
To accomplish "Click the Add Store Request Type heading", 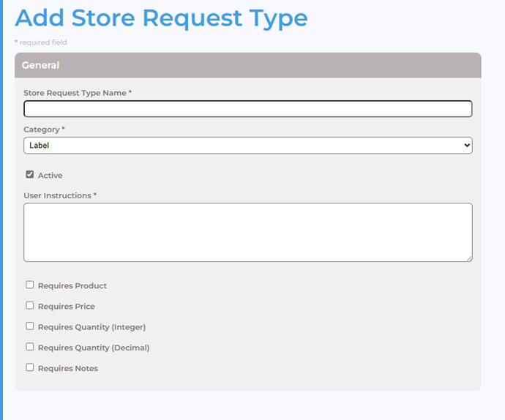I will click(161, 18).
